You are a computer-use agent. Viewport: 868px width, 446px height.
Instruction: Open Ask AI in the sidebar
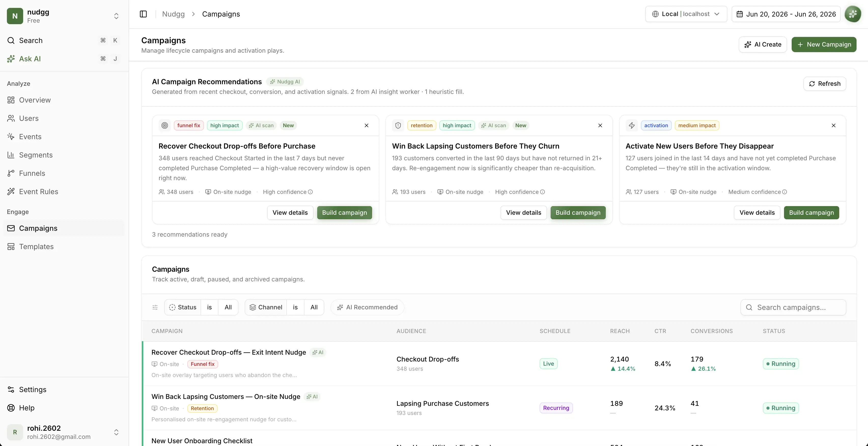point(64,59)
